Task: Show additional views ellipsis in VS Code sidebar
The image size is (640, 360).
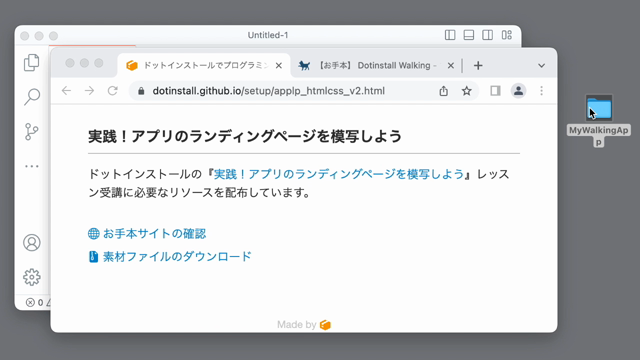Action: pyautogui.click(x=31, y=166)
